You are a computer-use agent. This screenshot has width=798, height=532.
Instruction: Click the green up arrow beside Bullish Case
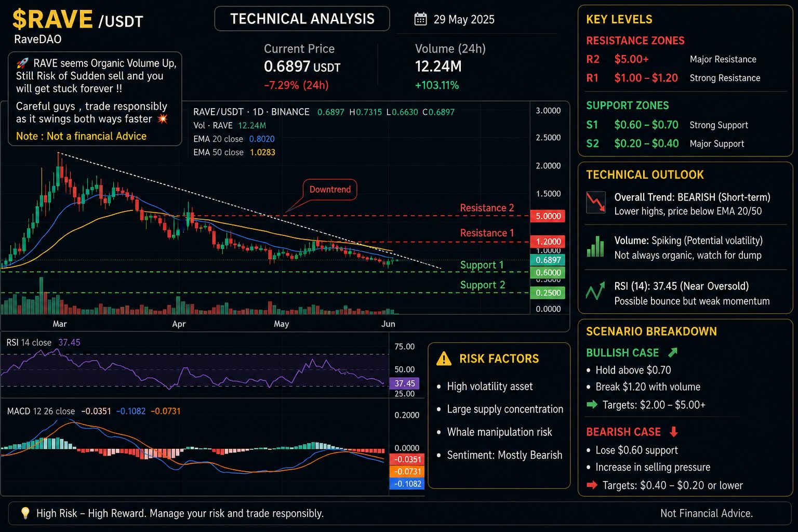(673, 353)
